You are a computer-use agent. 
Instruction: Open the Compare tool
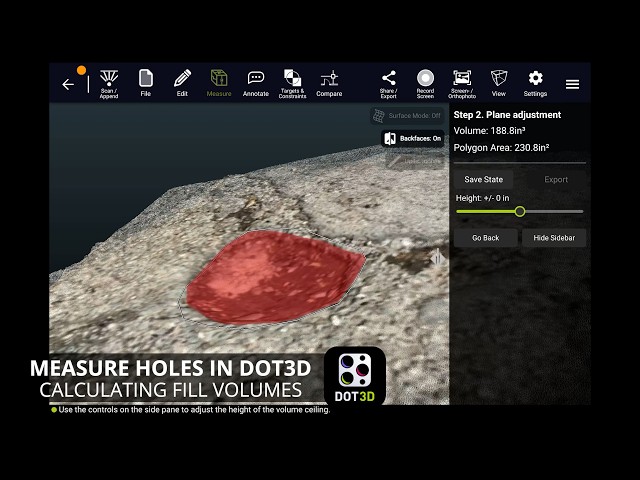pos(329,84)
